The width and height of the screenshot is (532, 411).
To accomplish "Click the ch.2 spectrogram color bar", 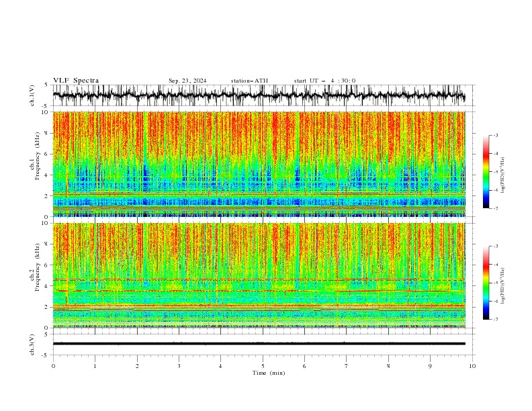I will 486,283.
